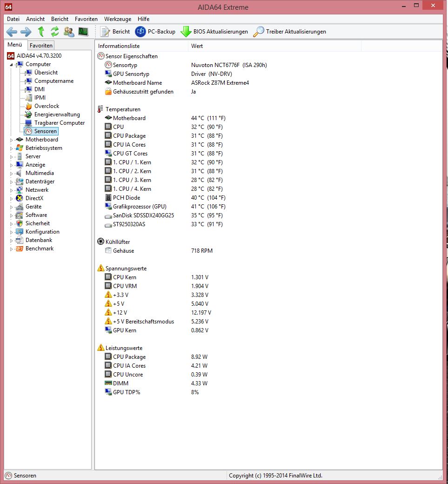Open the Hilfe menu
The height and width of the screenshot is (484, 448).
coord(143,19)
